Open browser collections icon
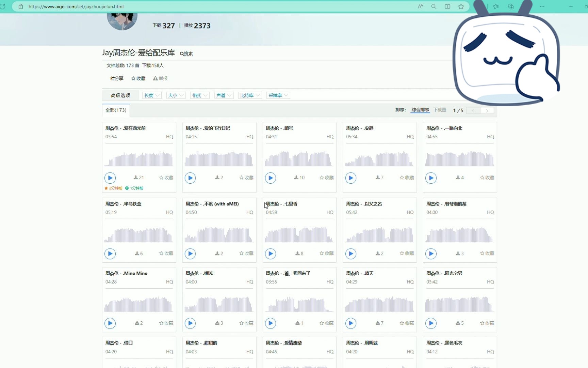 tap(511, 6)
